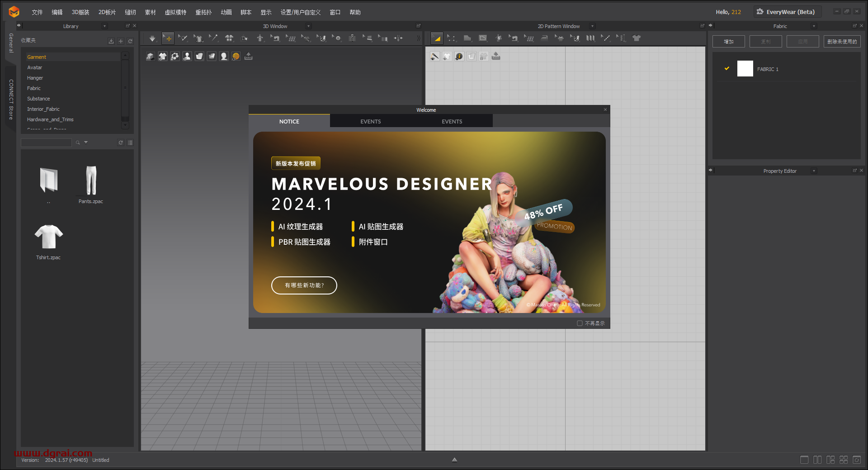
Task: Click the Library category list scrollbar
Action: tap(125, 88)
